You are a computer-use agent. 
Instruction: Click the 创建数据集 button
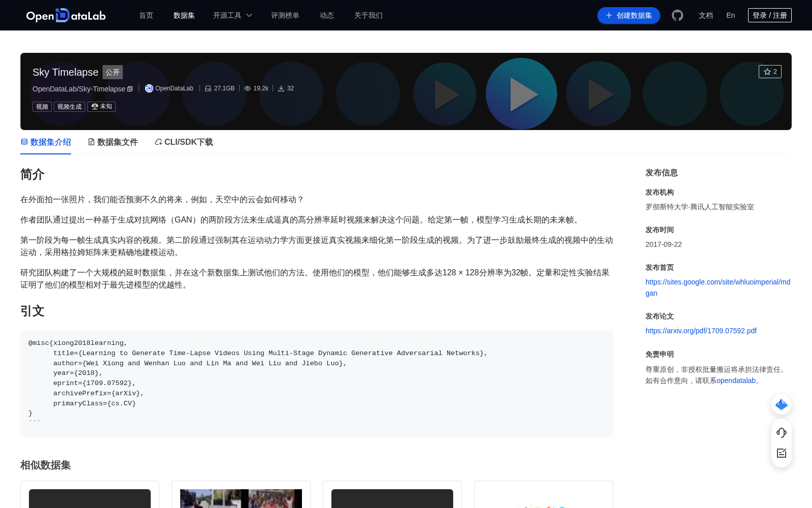pos(629,15)
